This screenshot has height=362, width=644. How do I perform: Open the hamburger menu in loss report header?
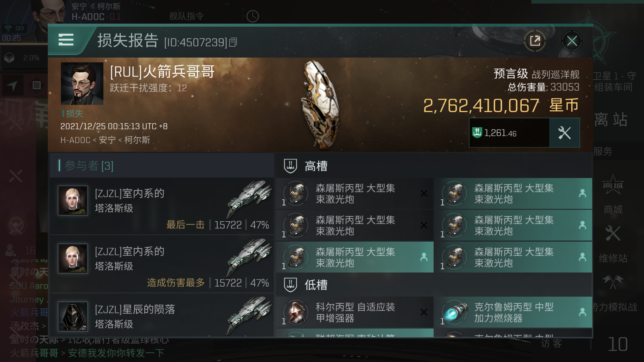(x=66, y=40)
